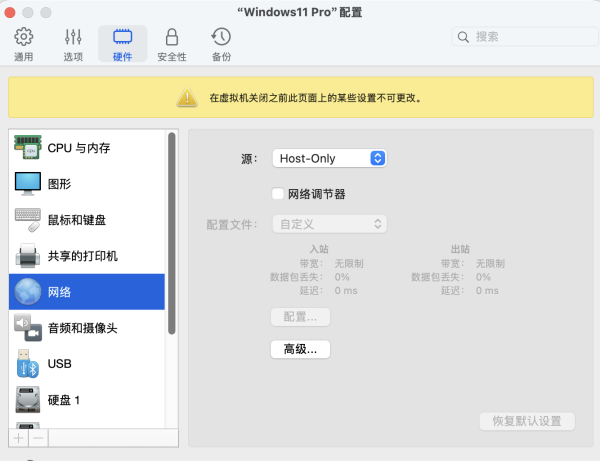
Task: Switch to the 选项 (Options) tab
Action: tap(73, 44)
